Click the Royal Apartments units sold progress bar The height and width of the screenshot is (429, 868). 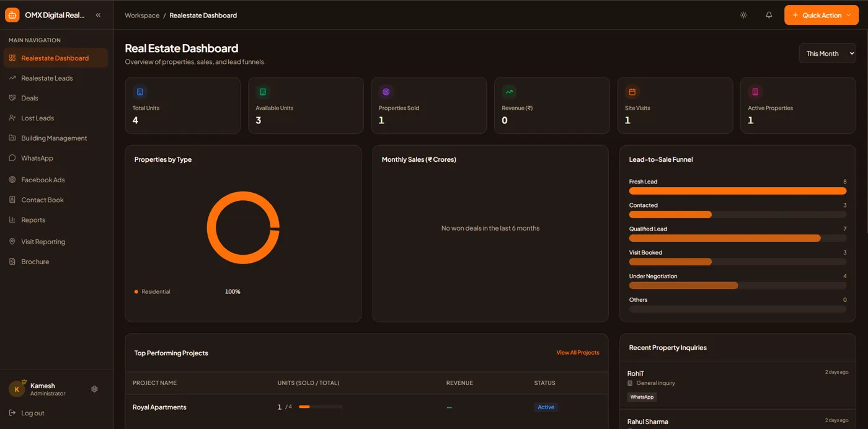click(x=321, y=407)
